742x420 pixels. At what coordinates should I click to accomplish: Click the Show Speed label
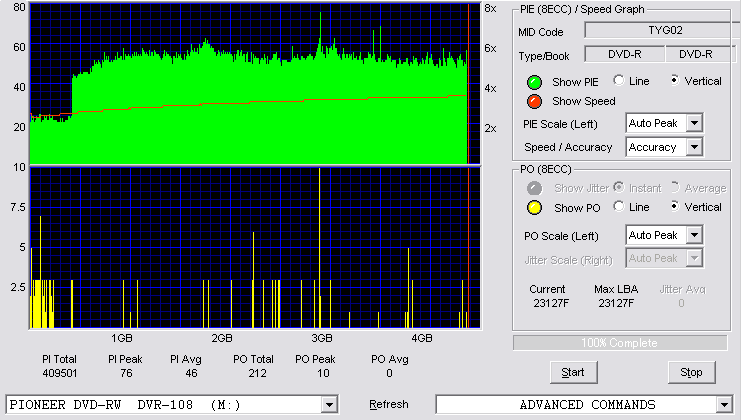pos(584,101)
